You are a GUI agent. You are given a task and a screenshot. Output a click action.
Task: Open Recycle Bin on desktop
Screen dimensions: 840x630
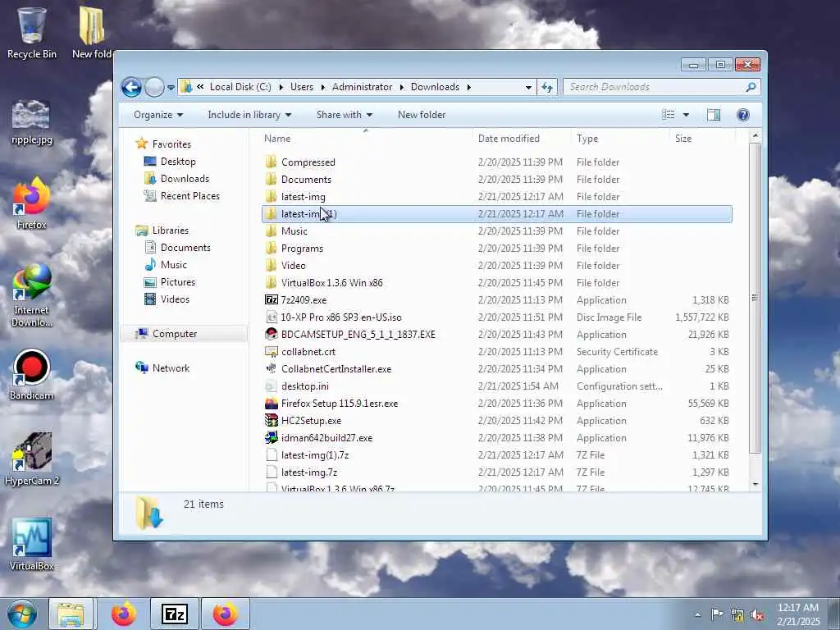pyautogui.click(x=32, y=33)
